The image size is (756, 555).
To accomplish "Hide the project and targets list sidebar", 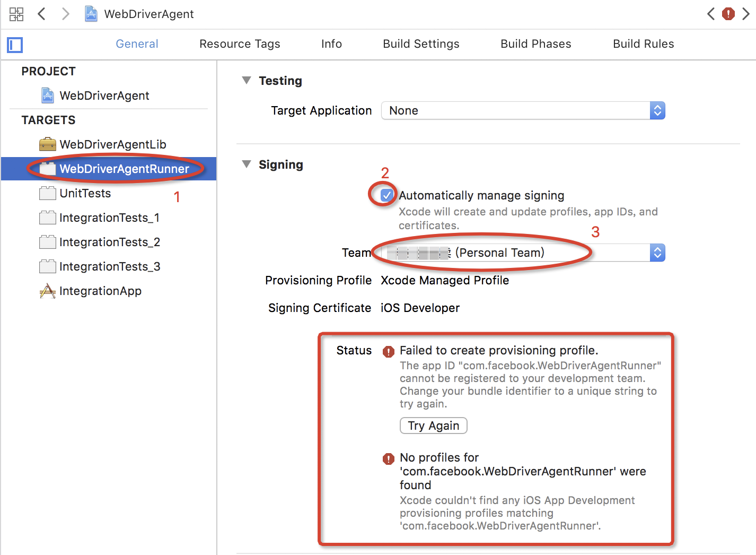I will coord(15,45).
